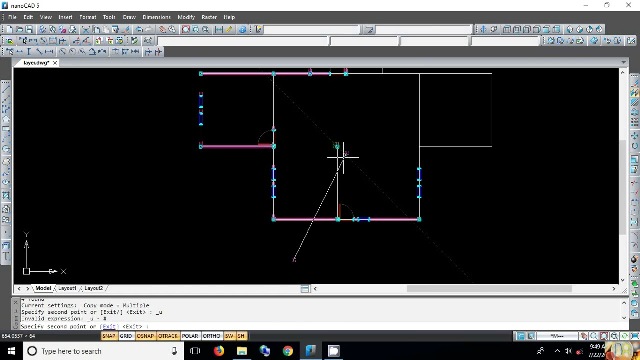
Task: Open the Dimensions menu
Action: [x=156, y=17]
